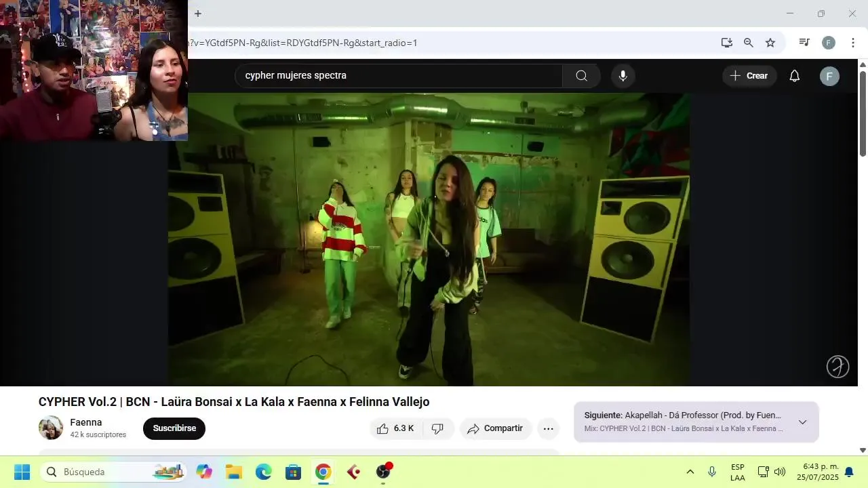868x488 pixels.
Task: Click the page vertical scrollbar thumb
Action: [x=863, y=113]
